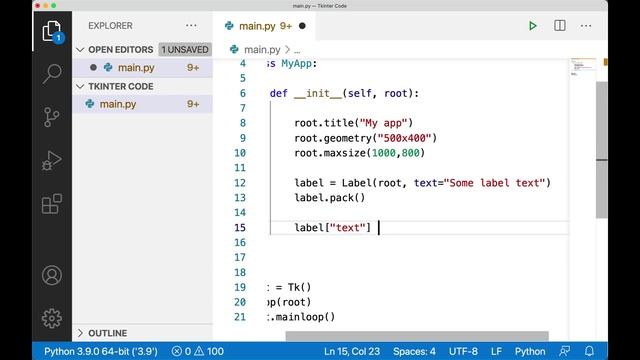The width and height of the screenshot is (640, 360).
Task: Click line number 12 in the gutter
Action: (x=240, y=183)
